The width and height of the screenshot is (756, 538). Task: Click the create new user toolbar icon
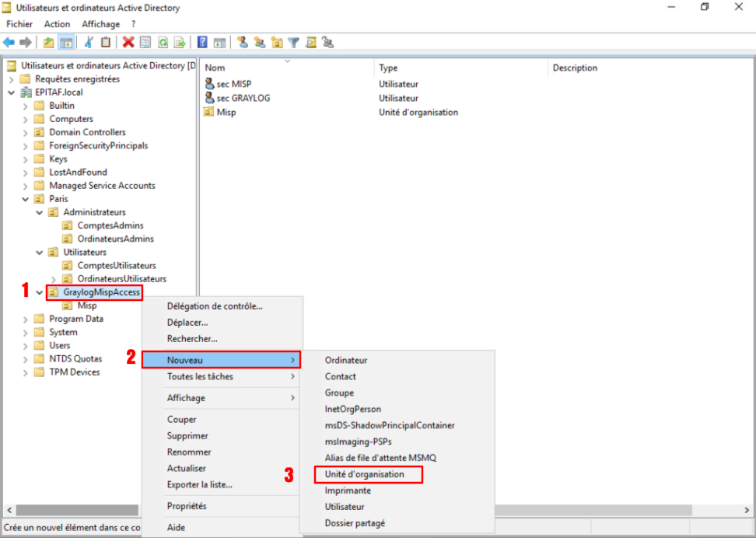click(x=243, y=42)
